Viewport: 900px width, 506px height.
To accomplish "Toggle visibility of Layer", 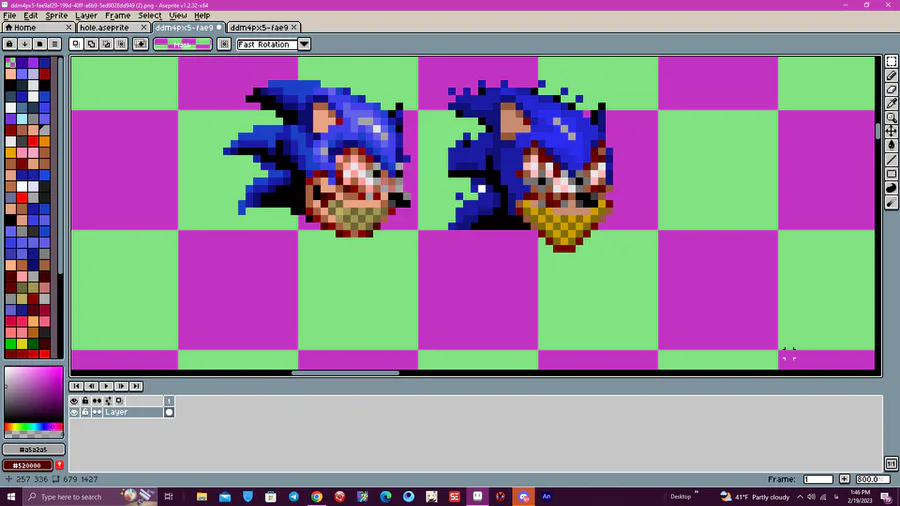I will 74,412.
